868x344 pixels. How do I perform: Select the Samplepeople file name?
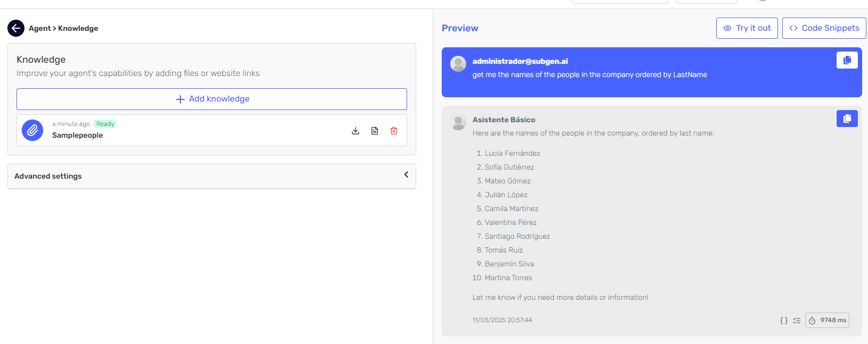pos(78,136)
